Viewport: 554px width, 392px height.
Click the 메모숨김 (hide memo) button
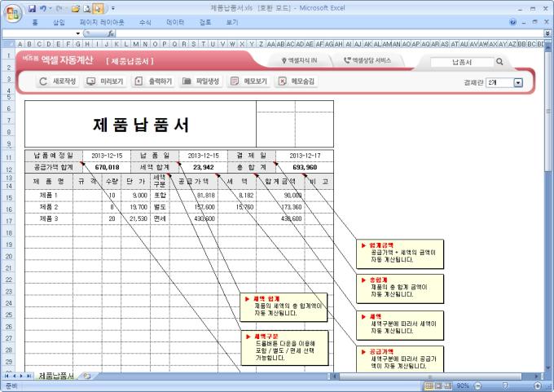(297, 81)
